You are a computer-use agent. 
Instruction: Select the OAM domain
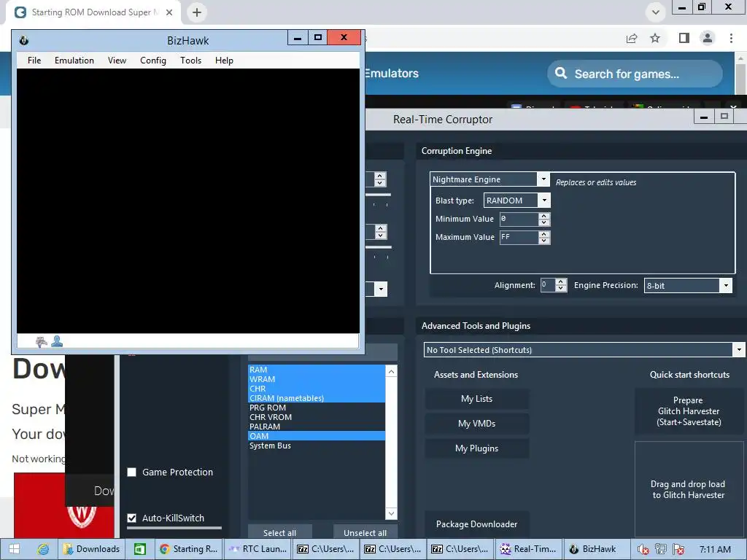(x=317, y=436)
